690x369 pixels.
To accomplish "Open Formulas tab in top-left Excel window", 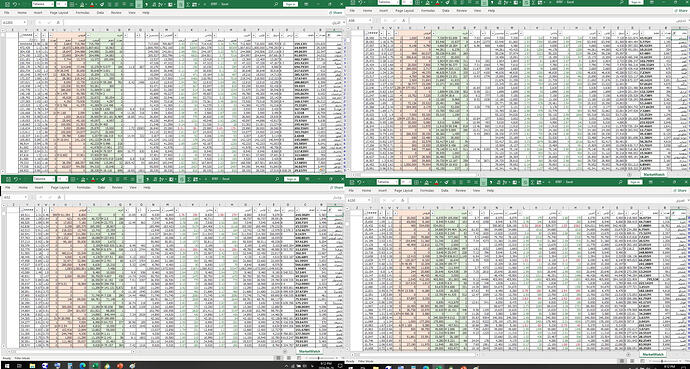I will click(x=82, y=13).
